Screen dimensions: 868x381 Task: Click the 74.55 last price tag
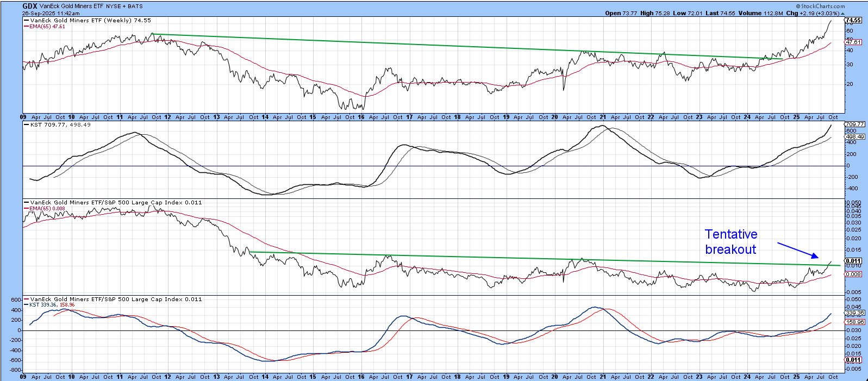853,20
